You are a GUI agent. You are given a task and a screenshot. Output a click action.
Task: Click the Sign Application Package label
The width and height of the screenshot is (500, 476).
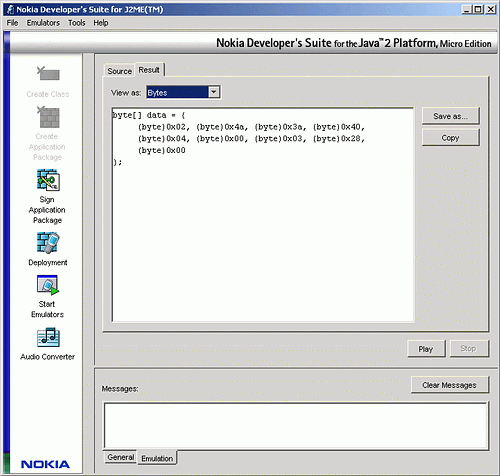click(x=47, y=210)
